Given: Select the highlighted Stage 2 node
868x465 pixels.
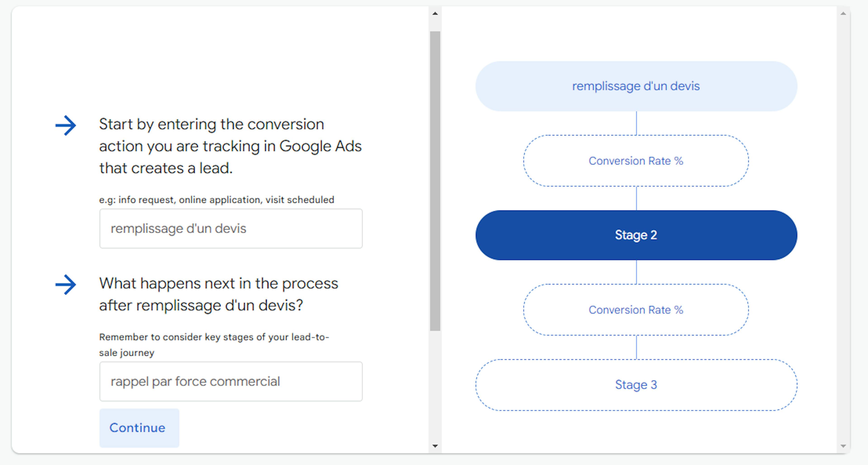Looking at the screenshot, I should click(x=636, y=235).
